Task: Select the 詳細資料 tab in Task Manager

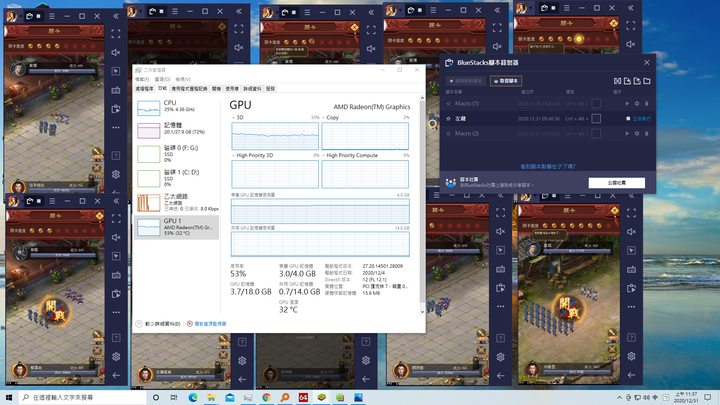Action: (252, 89)
